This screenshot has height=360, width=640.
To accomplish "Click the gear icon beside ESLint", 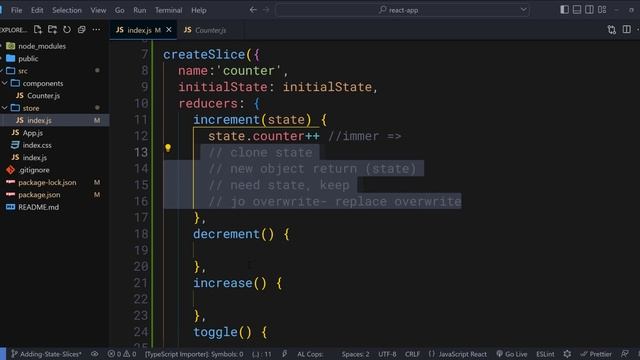I will (x=567, y=354).
